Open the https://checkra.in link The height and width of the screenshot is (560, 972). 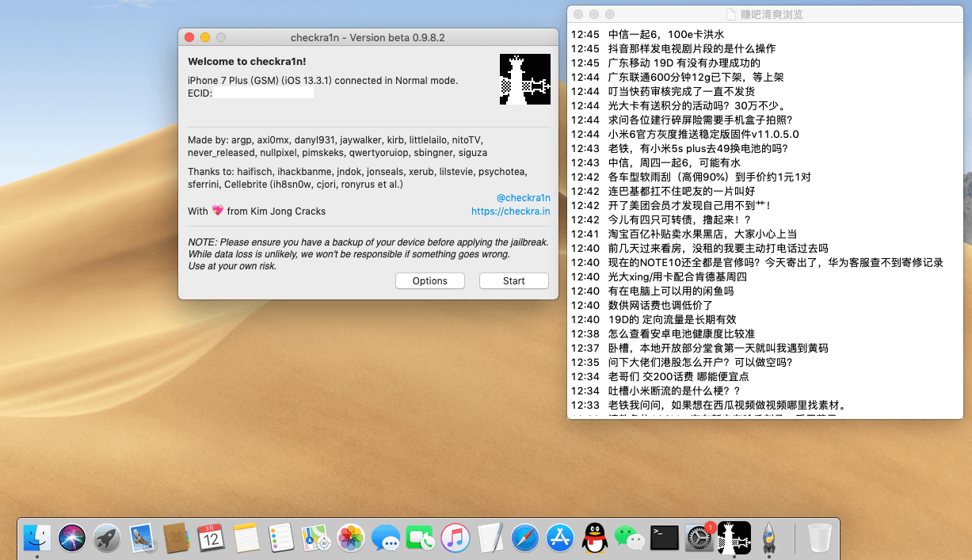(x=511, y=211)
